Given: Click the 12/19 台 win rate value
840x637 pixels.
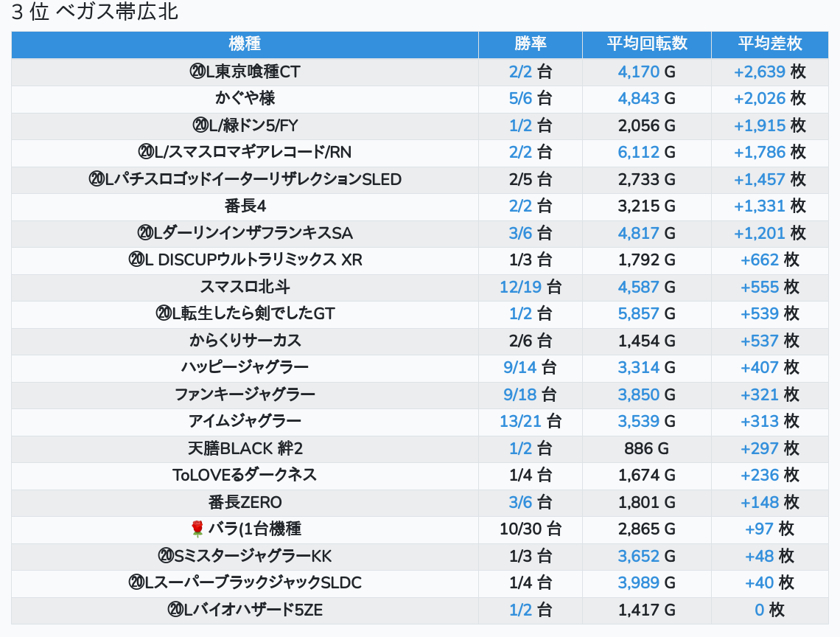Looking at the screenshot, I should (x=531, y=287).
